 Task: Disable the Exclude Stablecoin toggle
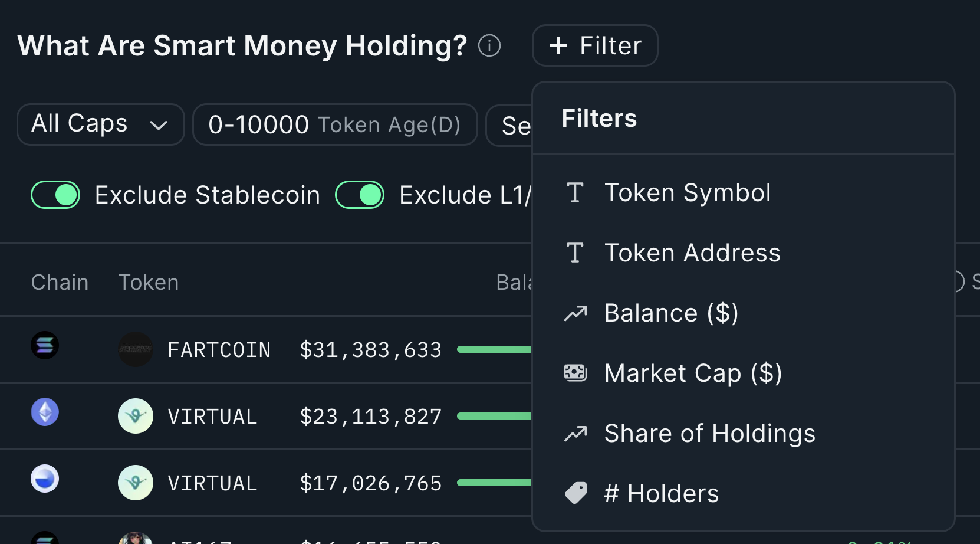pyautogui.click(x=55, y=195)
